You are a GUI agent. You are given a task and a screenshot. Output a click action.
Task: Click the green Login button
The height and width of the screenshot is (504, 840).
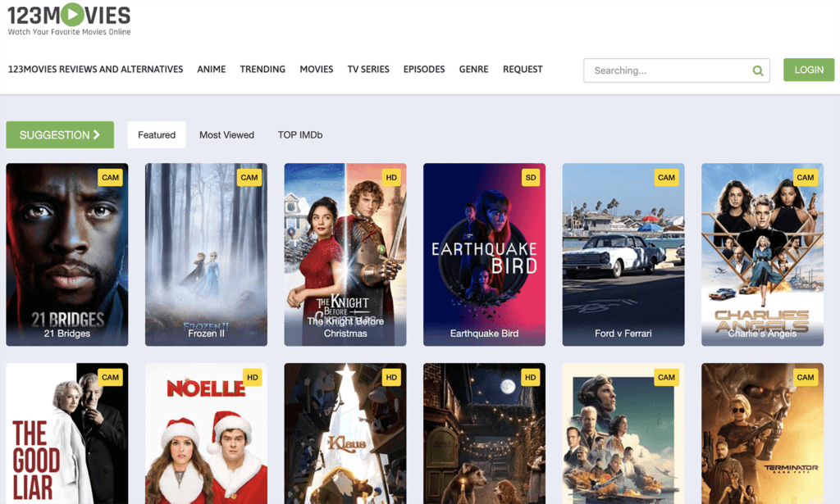point(809,70)
